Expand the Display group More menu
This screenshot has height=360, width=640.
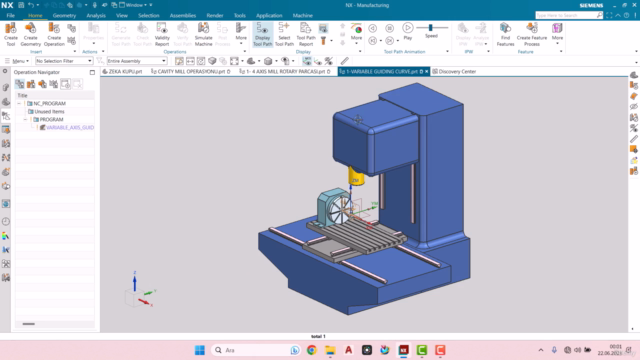(x=356, y=33)
